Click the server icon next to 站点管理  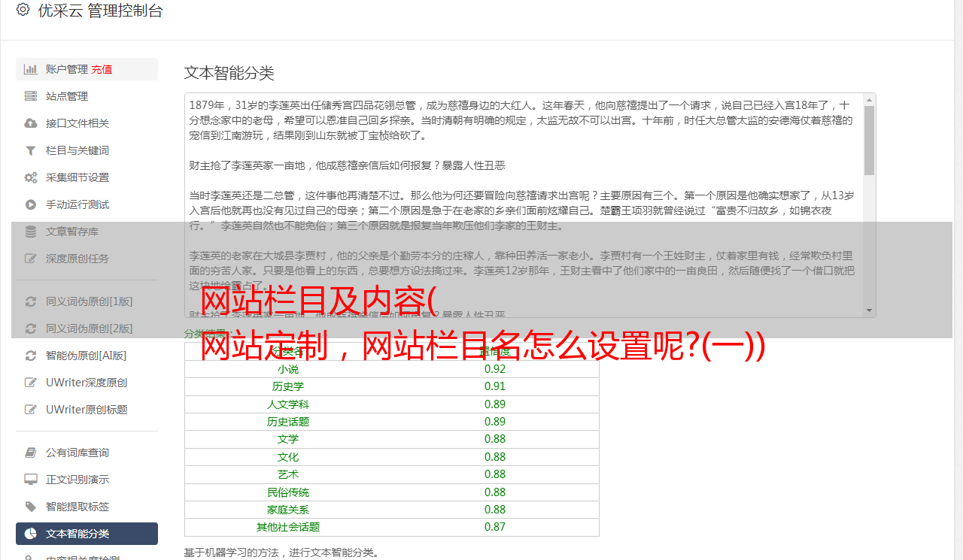point(31,96)
